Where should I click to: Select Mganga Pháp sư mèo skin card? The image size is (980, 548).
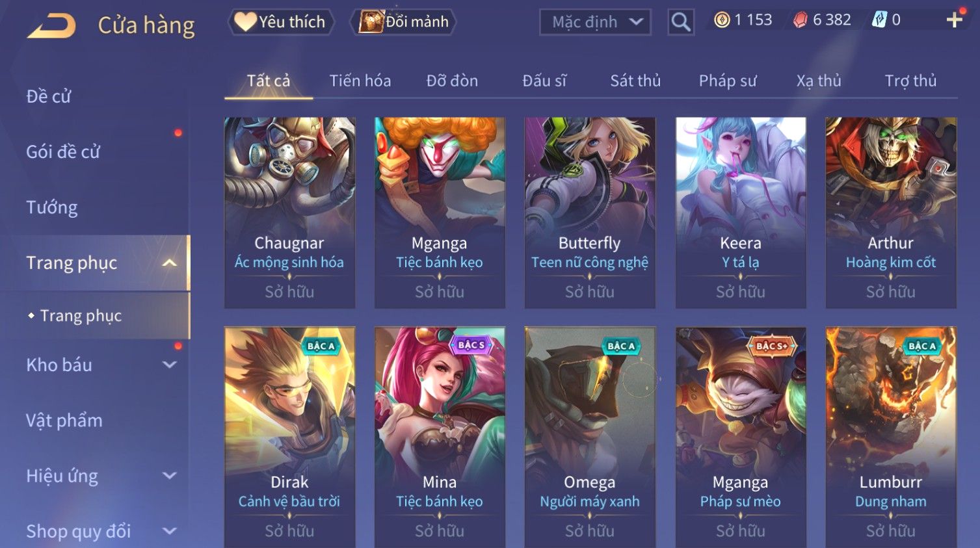click(x=741, y=437)
